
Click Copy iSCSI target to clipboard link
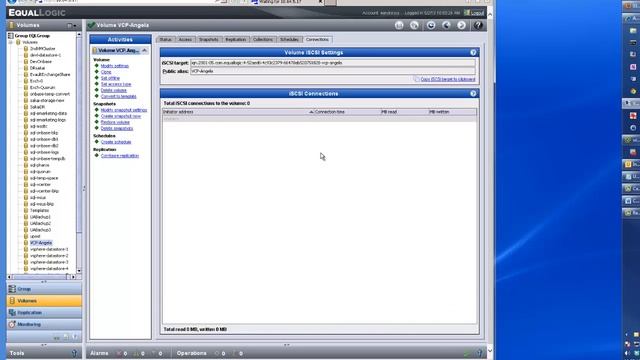coord(448,79)
